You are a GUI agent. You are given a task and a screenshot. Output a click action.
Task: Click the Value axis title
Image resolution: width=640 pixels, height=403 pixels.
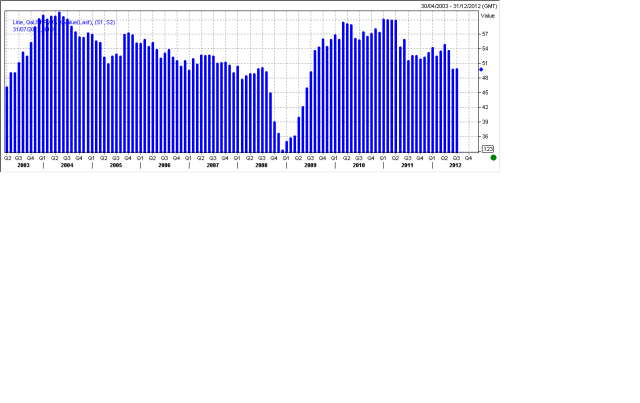[488, 16]
